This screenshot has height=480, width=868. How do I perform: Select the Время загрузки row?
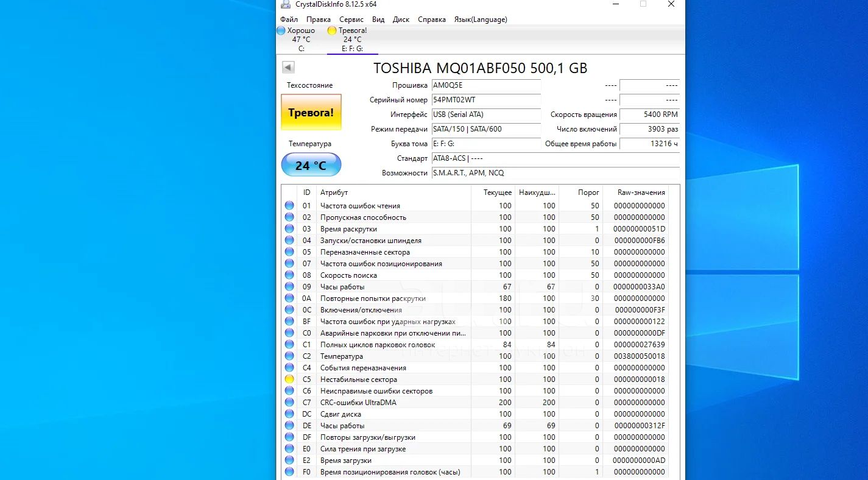coord(475,460)
